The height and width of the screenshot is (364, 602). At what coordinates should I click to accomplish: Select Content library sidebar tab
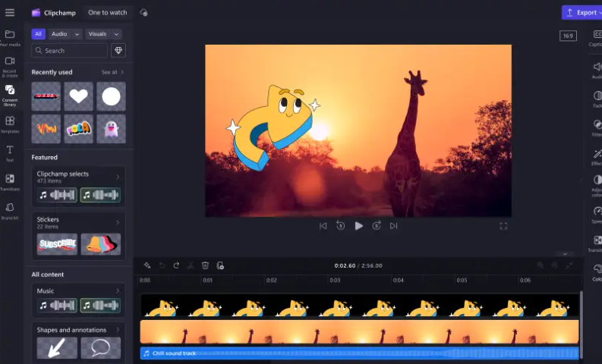[x=10, y=96]
